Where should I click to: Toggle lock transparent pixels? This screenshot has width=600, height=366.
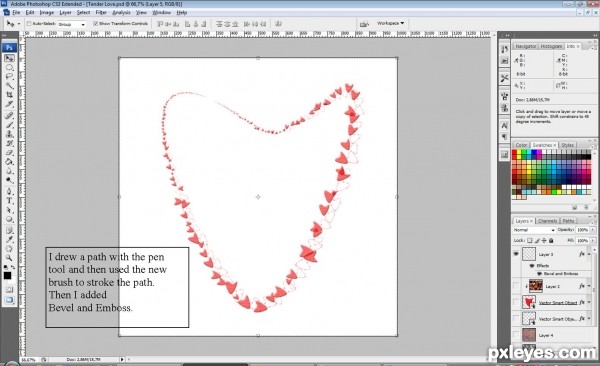click(x=530, y=240)
